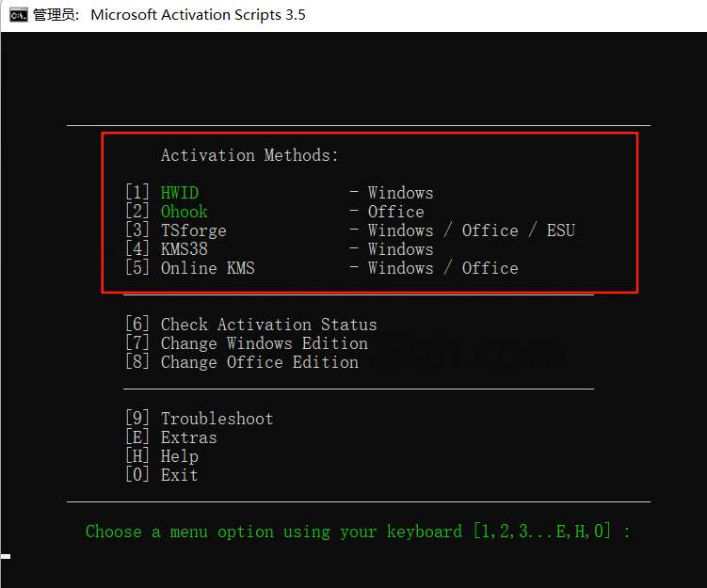Click Change Windows Edition

(264, 343)
